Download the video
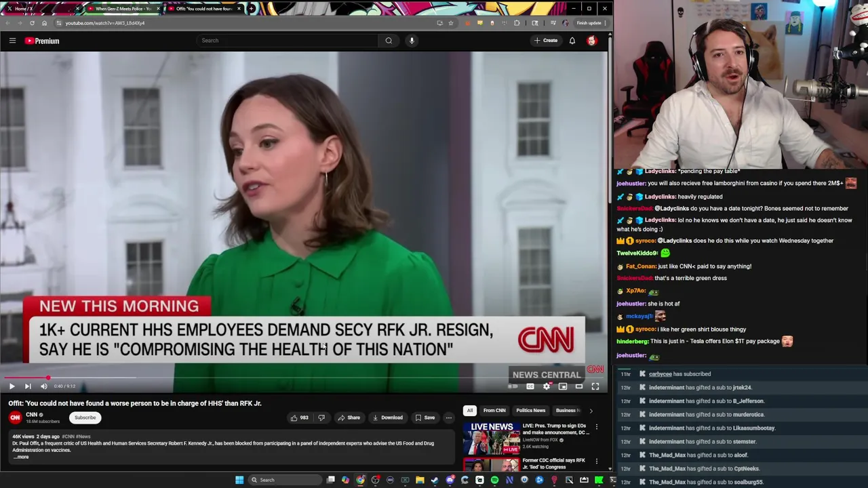This screenshot has height=488, width=868. pyautogui.click(x=388, y=418)
